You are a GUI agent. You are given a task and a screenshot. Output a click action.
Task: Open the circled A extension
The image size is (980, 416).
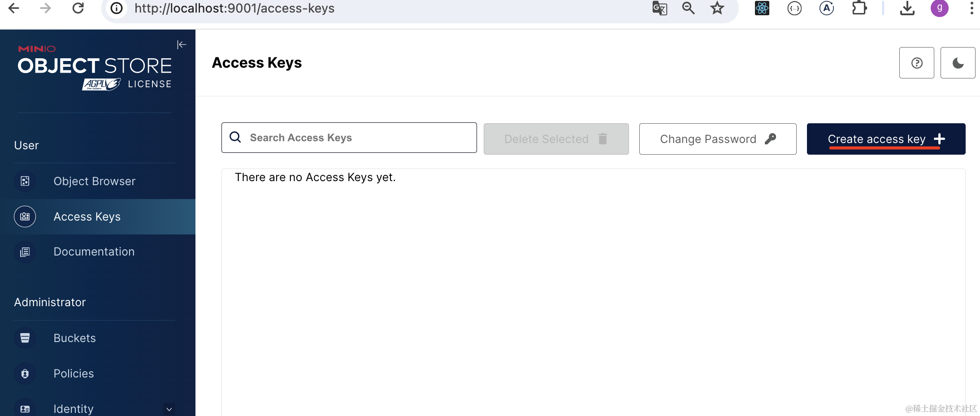point(827,8)
